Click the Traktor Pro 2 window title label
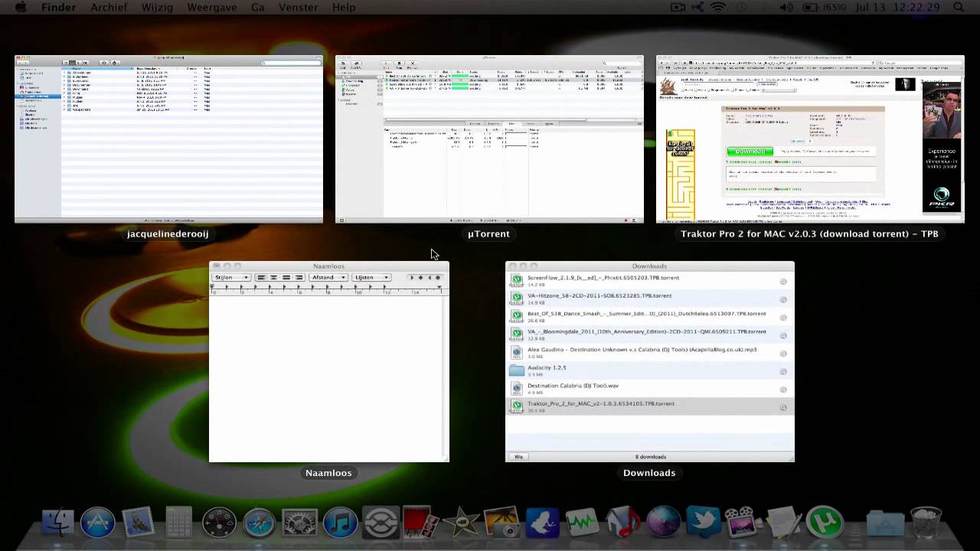 (x=809, y=233)
